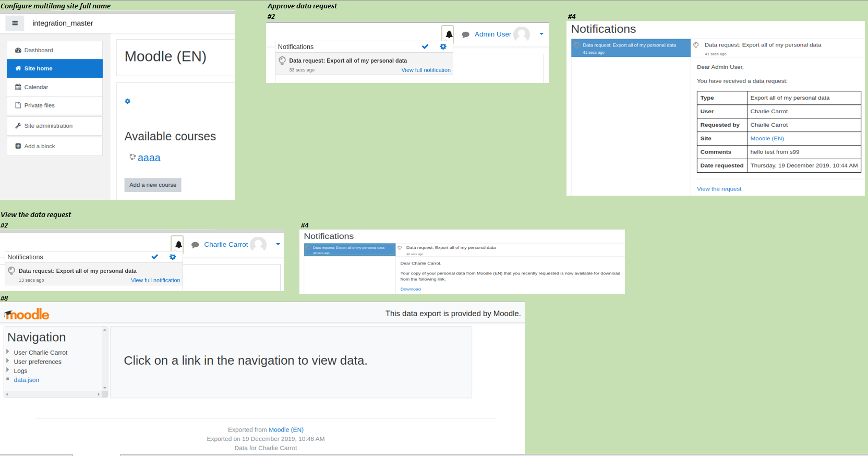The height and width of the screenshot is (456, 868).
Task: Expand User Charlie Carrot tree node
Action: click(8, 352)
